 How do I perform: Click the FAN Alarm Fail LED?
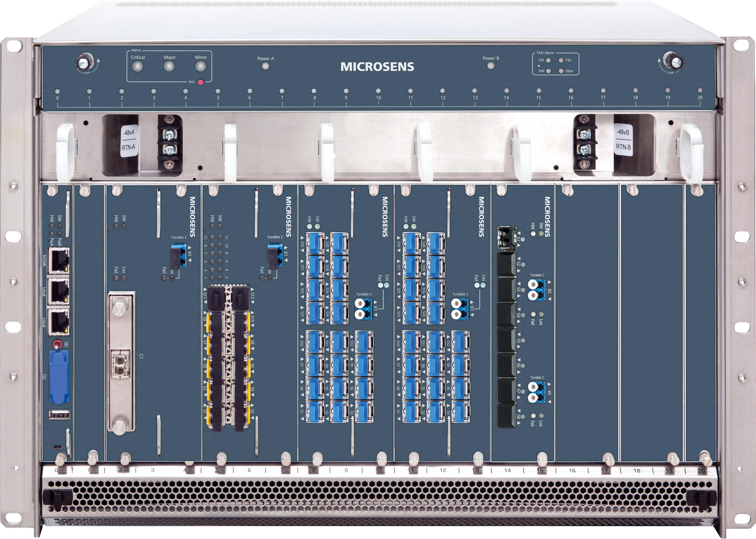[x=561, y=60]
